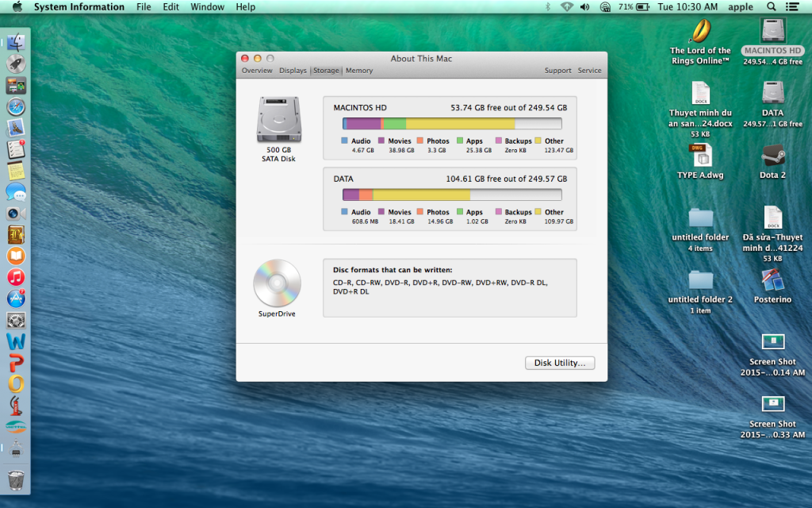Open Notification Center from menu bar
812x508 pixels.
[792, 6]
